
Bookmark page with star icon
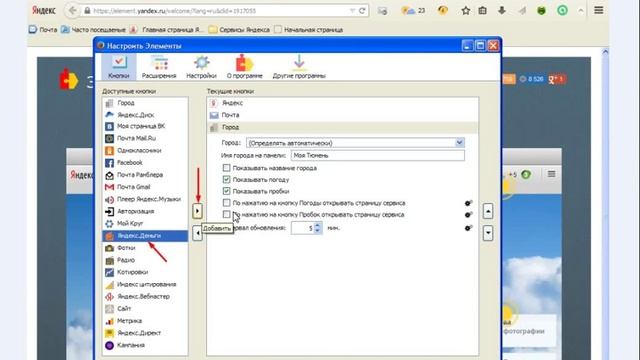(x=466, y=11)
